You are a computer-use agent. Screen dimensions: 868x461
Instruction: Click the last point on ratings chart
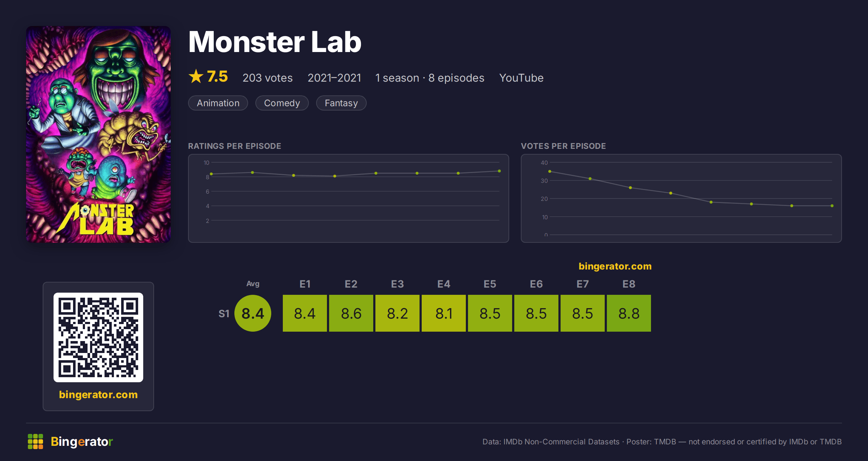pos(499,171)
